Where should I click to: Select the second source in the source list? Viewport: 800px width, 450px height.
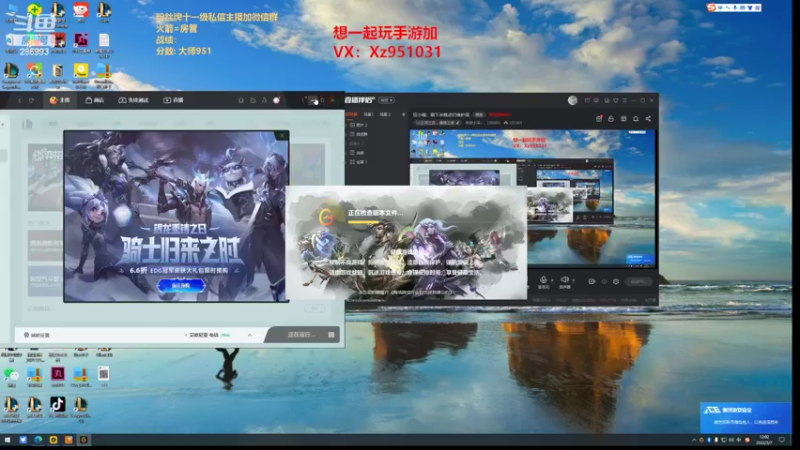point(358,134)
